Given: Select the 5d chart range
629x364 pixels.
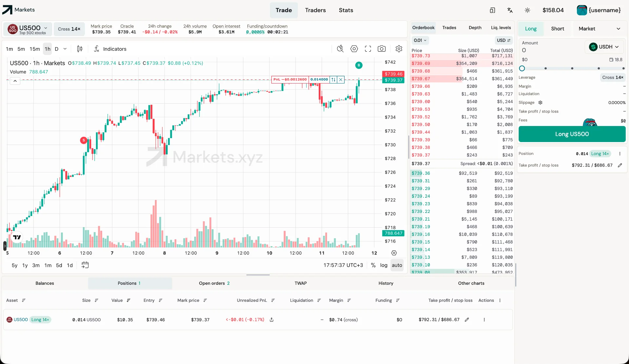Looking at the screenshot, I should tap(59, 265).
